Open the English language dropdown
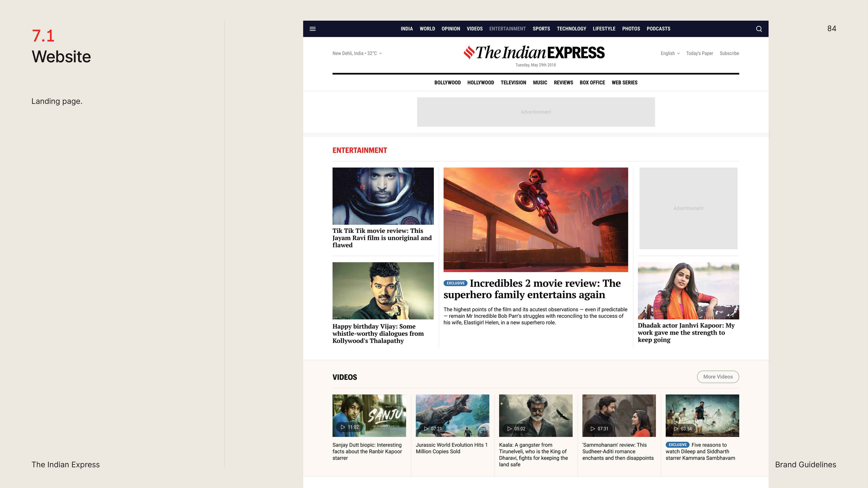This screenshot has height=488, width=868. pyautogui.click(x=670, y=54)
